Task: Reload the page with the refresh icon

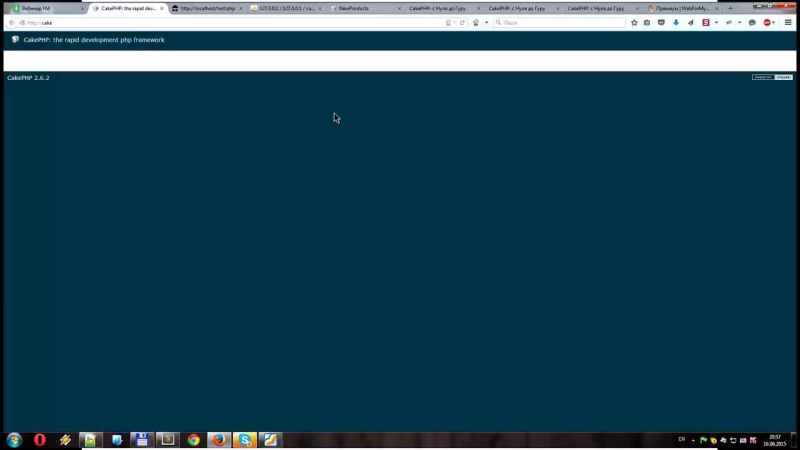Action: 462,23
